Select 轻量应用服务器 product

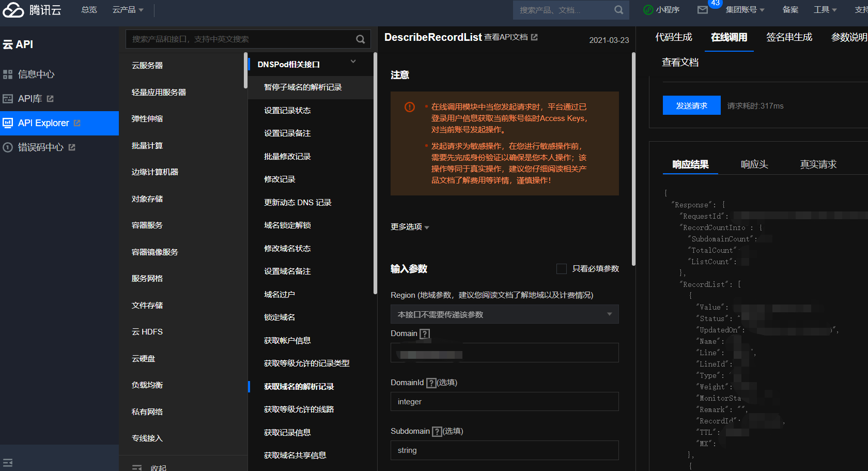[159, 93]
